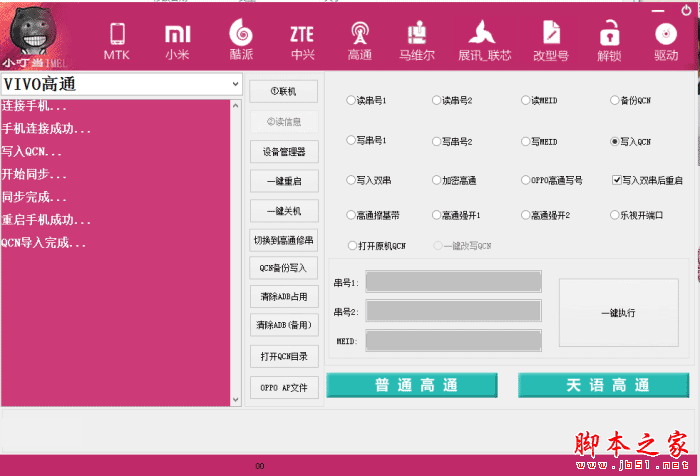Click the MEID input field
Screen dimensions: 700x476
454,341
